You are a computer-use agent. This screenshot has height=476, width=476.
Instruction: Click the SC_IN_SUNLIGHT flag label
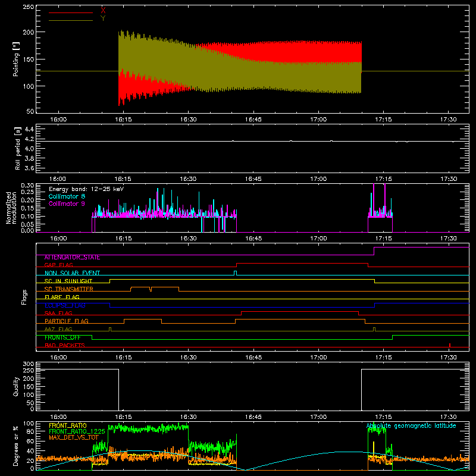click(x=68, y=281)
